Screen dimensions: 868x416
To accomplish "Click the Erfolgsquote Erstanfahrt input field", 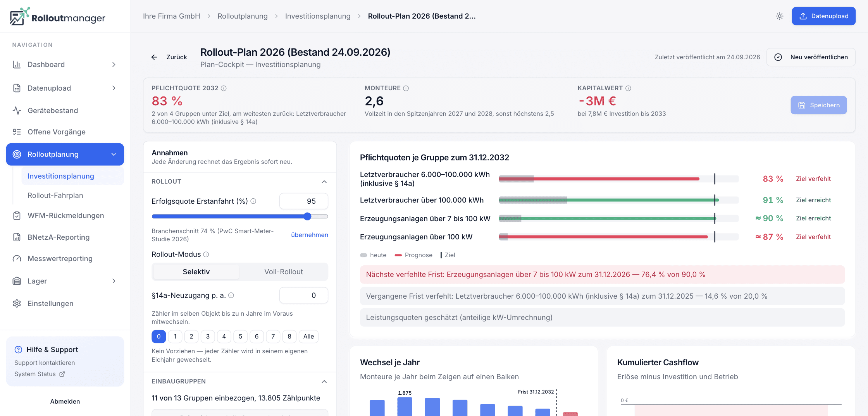I will coord(304,201).
